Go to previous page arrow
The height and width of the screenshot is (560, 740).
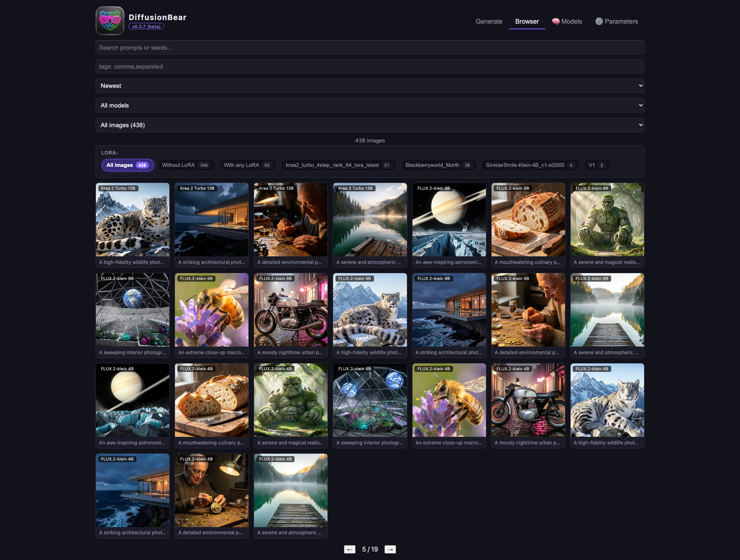(x=350, y=550)
